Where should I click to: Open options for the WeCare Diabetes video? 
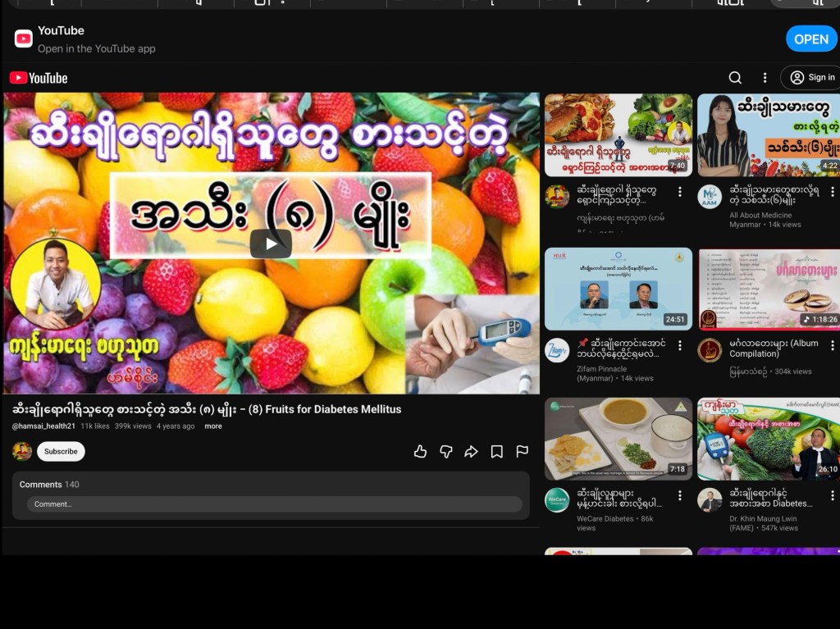pyautogui.click(x=680, y=495)
